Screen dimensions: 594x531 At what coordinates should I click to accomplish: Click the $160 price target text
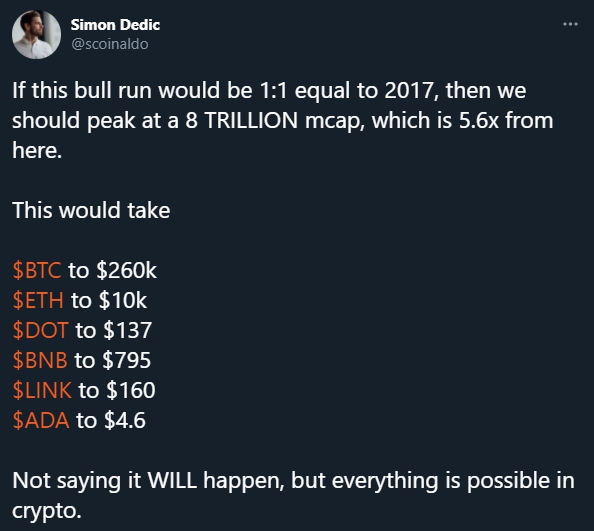131,390
